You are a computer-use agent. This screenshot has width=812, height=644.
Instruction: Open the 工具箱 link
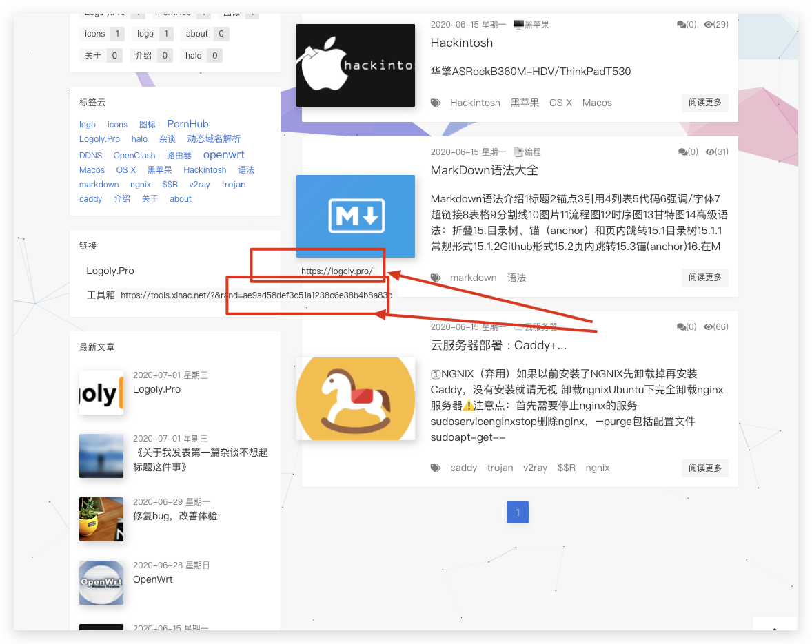(x=101, y=295)
